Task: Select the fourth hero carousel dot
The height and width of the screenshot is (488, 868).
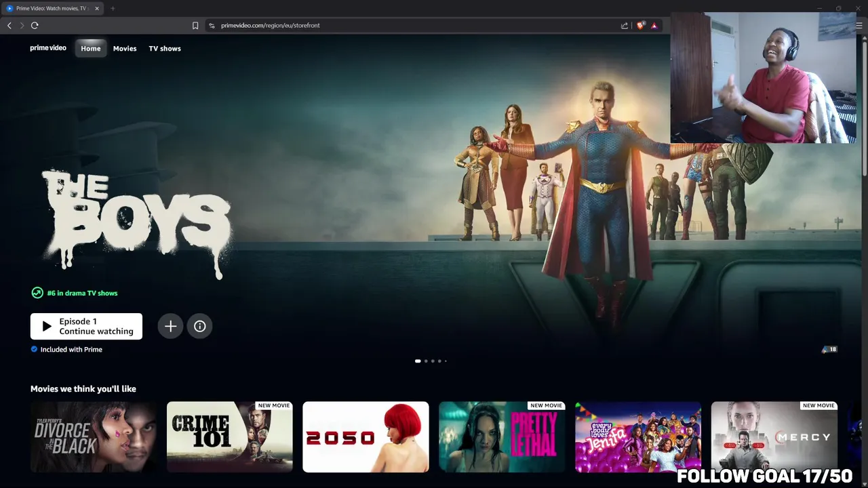Action: [x=439, y=361]
